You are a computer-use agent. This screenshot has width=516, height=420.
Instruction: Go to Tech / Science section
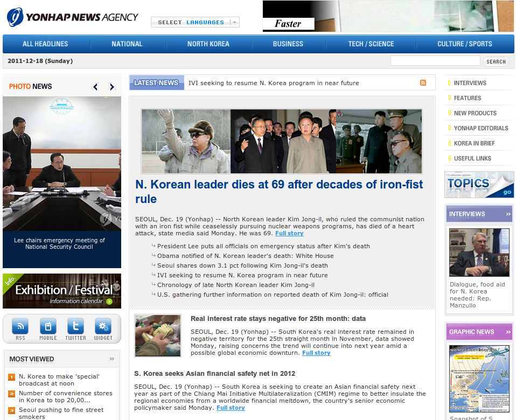[371, 44]
